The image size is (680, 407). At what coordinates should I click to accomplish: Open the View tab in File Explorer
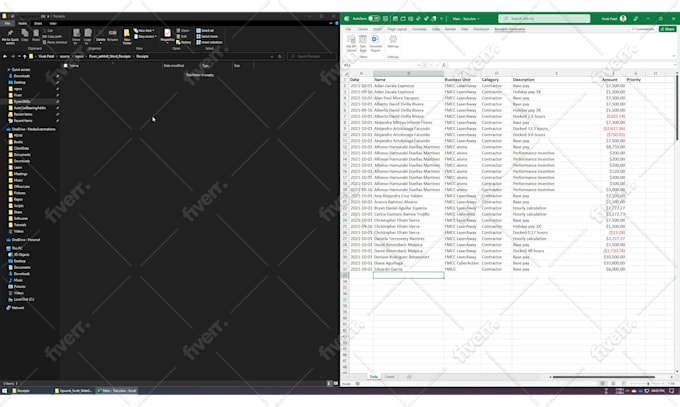53,23
